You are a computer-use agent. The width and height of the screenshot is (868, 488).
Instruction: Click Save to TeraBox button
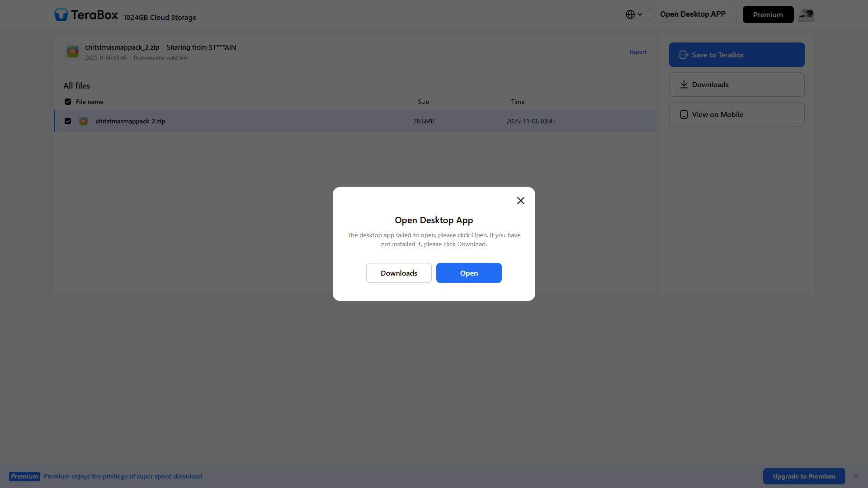pyautogui.click(x=736, y=55)
